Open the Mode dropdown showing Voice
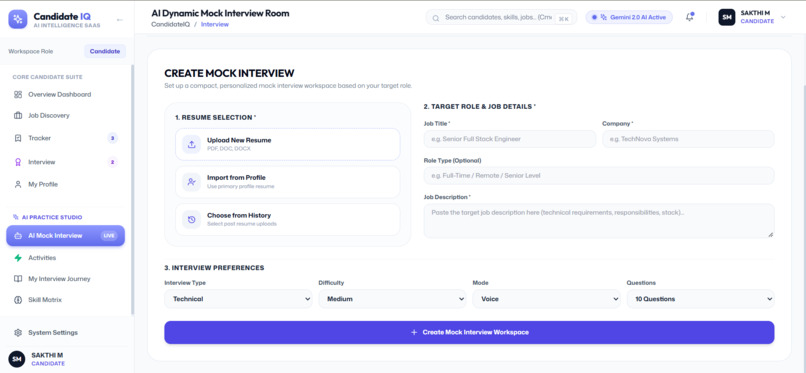The image size is (806, 373). click(x=546, y=299)
